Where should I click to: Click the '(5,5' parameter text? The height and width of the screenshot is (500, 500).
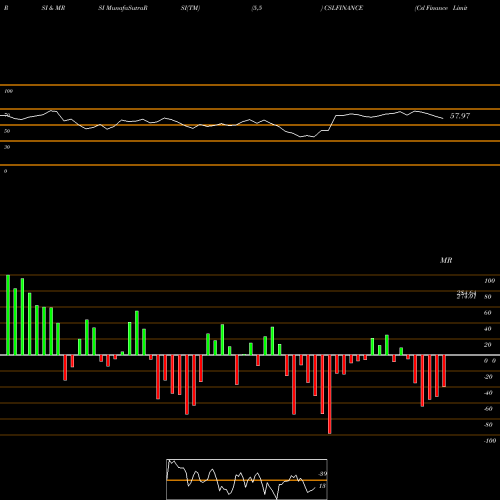(x=257, y=8)
